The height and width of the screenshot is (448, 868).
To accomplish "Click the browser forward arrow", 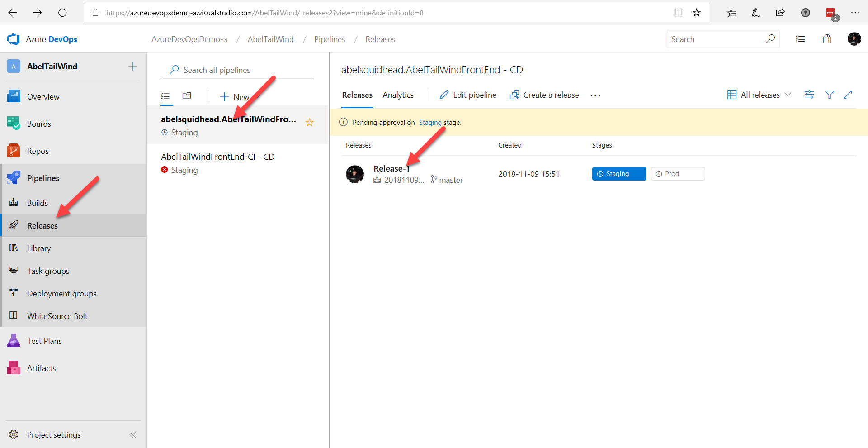I will pyautogui.click(x=38, y=13).
